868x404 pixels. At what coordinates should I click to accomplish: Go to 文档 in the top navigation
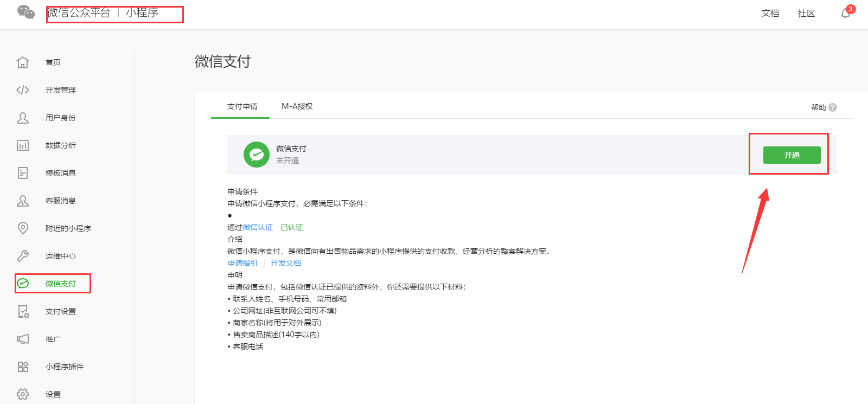coord(770,14)
